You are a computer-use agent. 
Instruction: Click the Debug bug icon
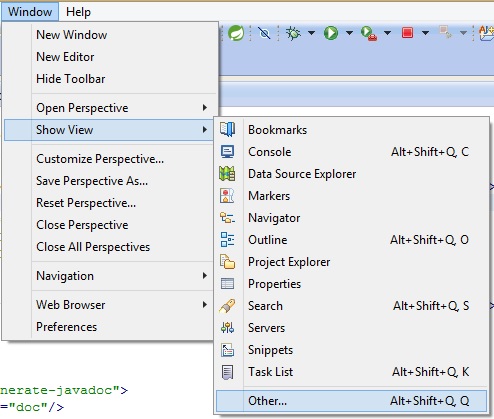[293, 33]
